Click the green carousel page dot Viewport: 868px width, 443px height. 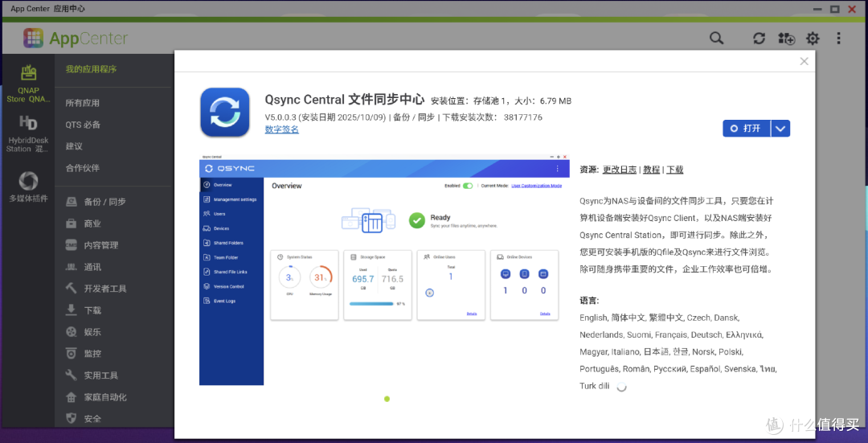[x=387, y=399]
